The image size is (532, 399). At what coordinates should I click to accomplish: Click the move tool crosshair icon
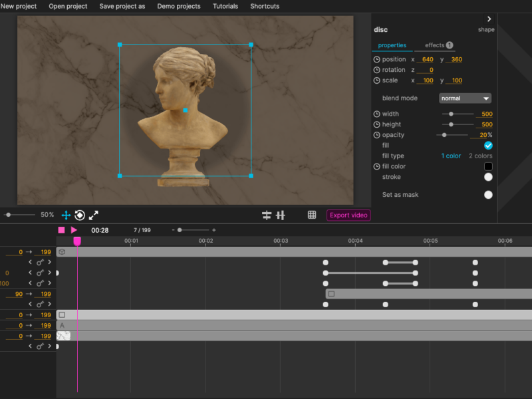tap(66, 215)
